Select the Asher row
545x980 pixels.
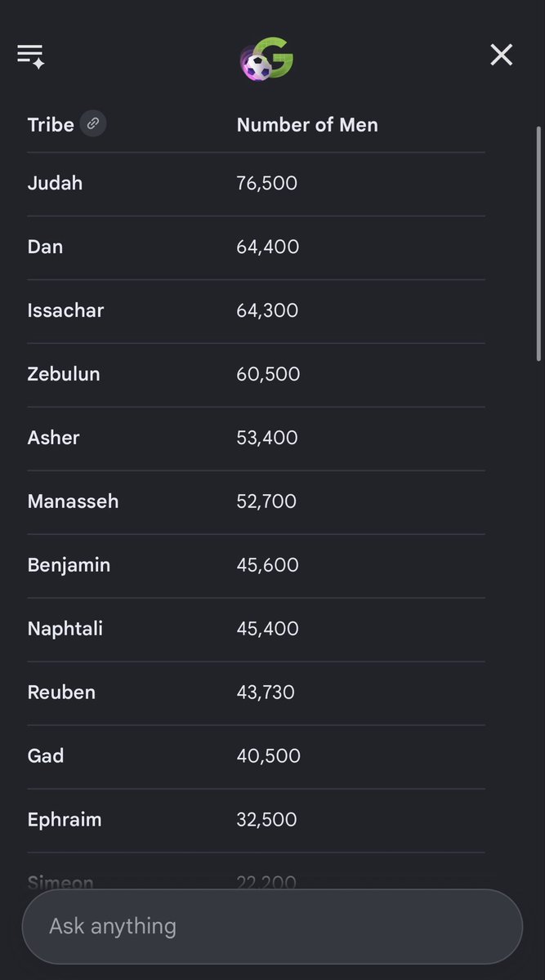(x=256, y=439)
